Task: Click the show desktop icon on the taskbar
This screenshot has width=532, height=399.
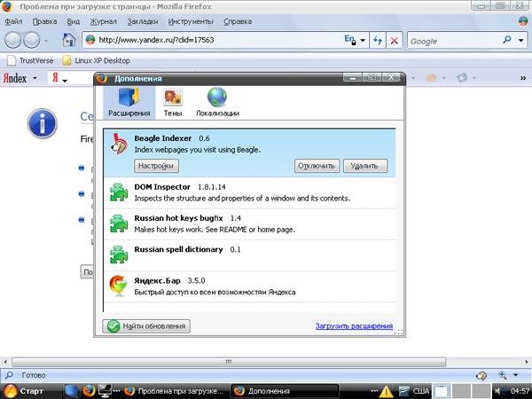Action: [x=71, y=391]
